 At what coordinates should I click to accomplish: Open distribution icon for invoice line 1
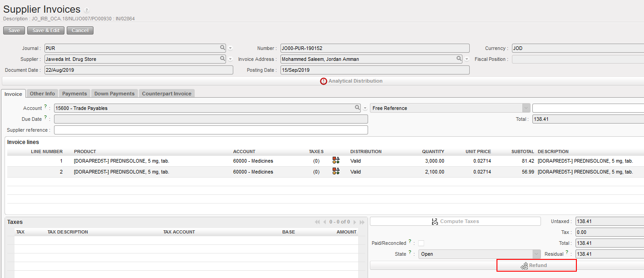tap(336, 160)
